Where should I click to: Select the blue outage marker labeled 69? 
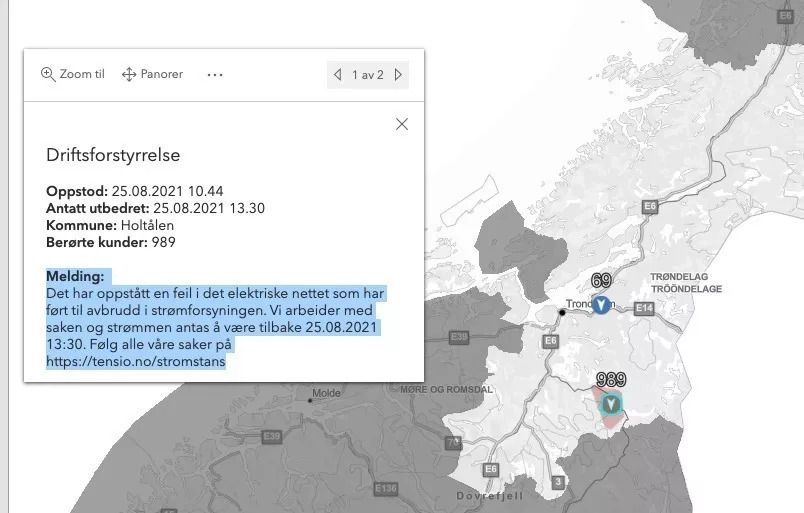(x=601, y=305)
